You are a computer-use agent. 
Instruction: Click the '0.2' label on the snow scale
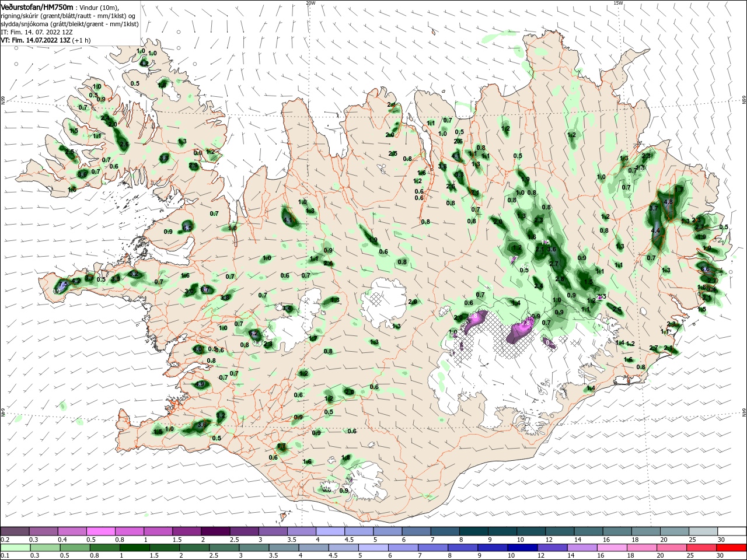coord(5,540)
